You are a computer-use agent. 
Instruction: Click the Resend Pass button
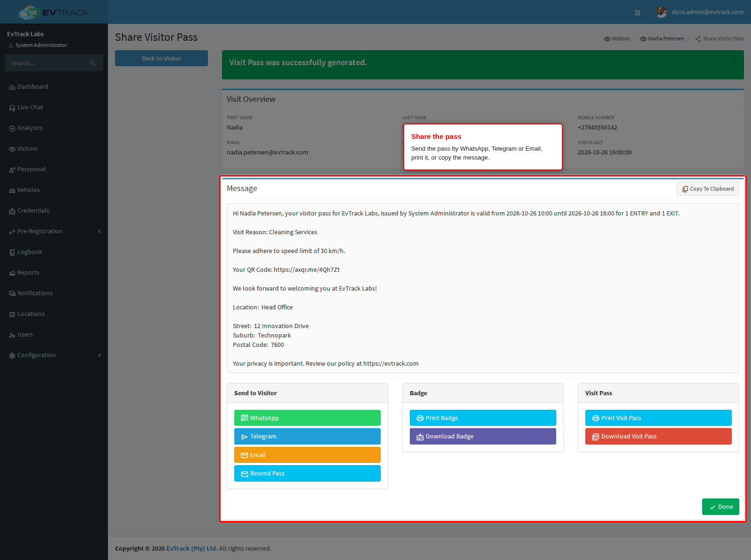pos(307,473)
